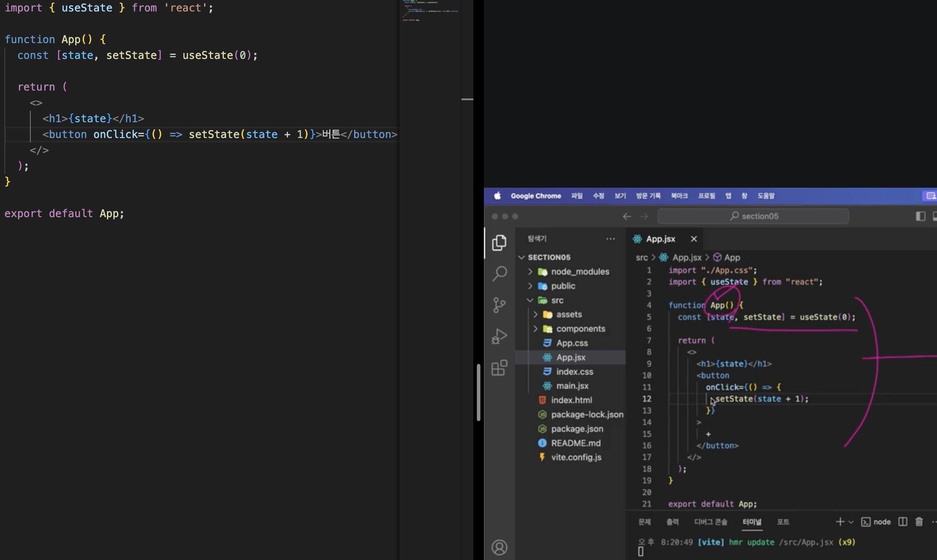Open the new terminal launch profile dropdown
This screenshot has height=560, width=937.
tap(851, 522)
